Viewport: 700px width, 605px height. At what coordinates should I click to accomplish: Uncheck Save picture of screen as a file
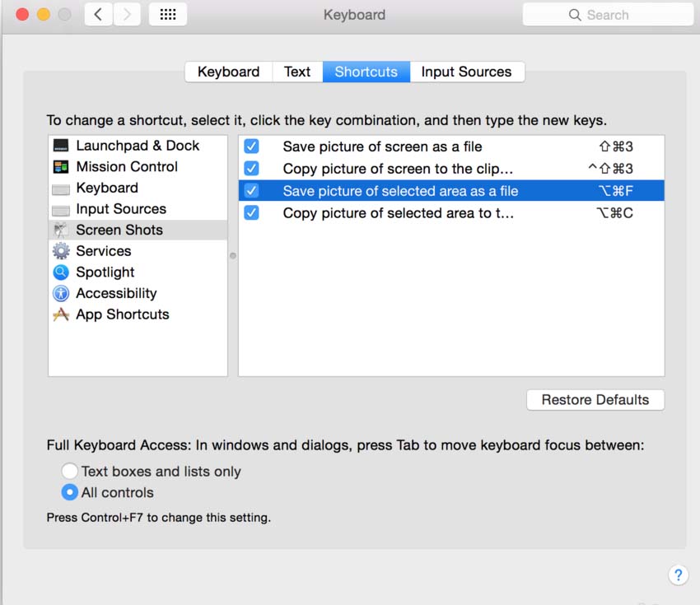pos(252,147)
